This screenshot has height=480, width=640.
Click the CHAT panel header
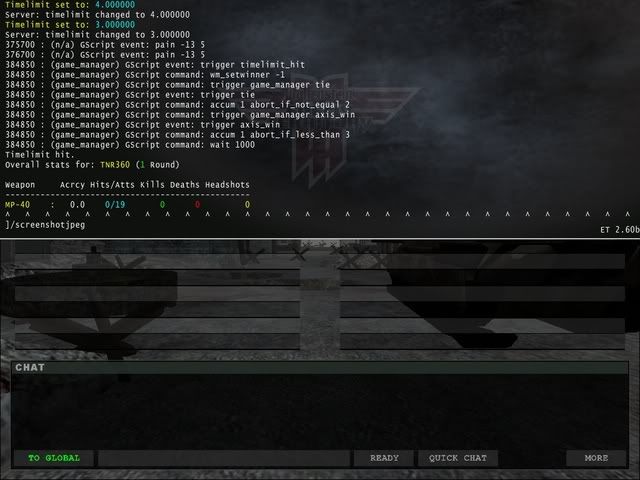coord(319,367)
